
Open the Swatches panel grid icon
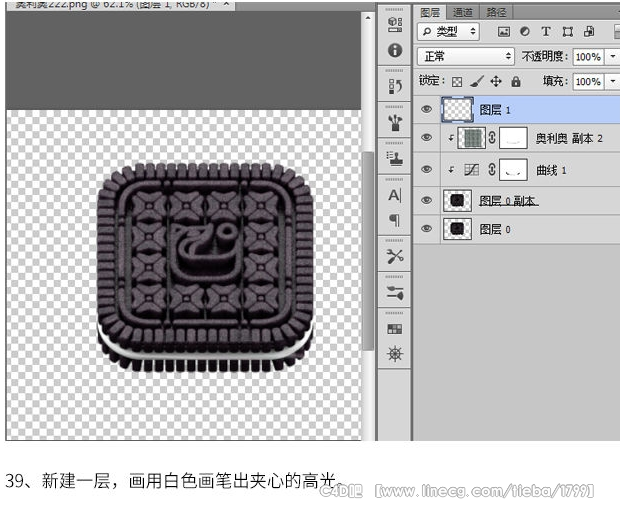(395, 329)
